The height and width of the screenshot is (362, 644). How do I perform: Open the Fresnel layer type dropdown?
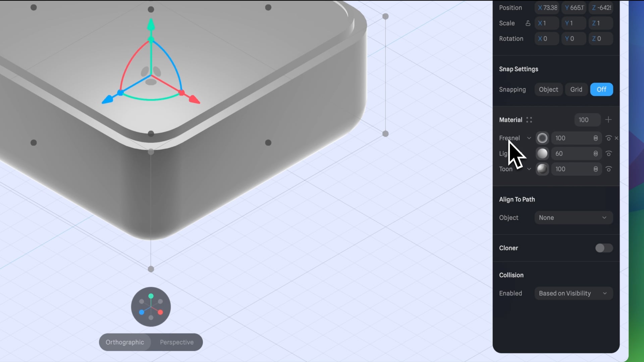(x=529, y=138)
